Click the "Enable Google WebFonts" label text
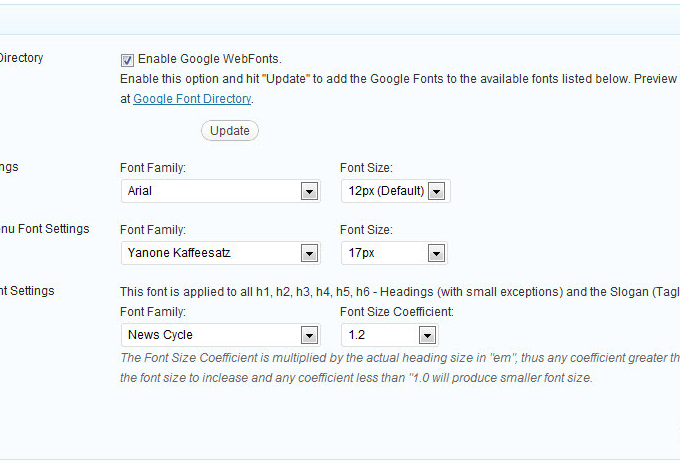The height and width of the screenshot is (463, 680). tap(216, 59)
